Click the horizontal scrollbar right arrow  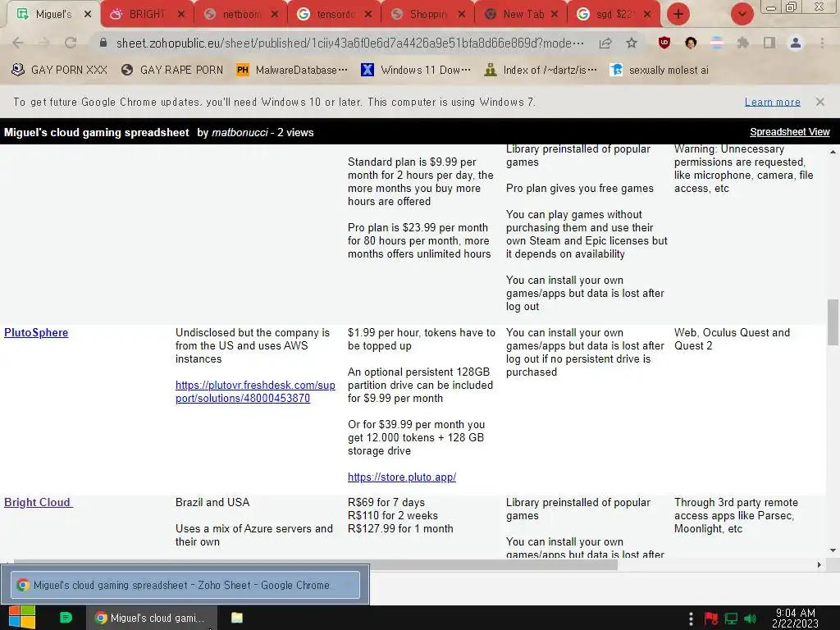pyautogui.click(x=819, y=564)
